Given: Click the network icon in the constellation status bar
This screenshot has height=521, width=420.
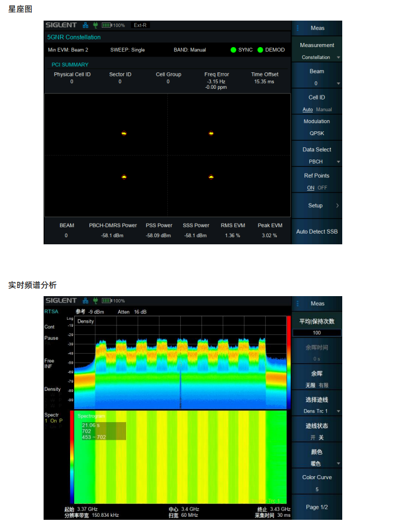Looking at the screenshot, I should [x=85, y=25].
